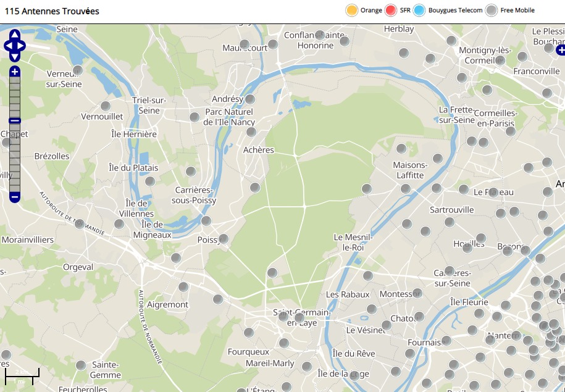Click the Orange operator legend circle
Viewport: 565px width, 392px height.
(x=352, y=10)
